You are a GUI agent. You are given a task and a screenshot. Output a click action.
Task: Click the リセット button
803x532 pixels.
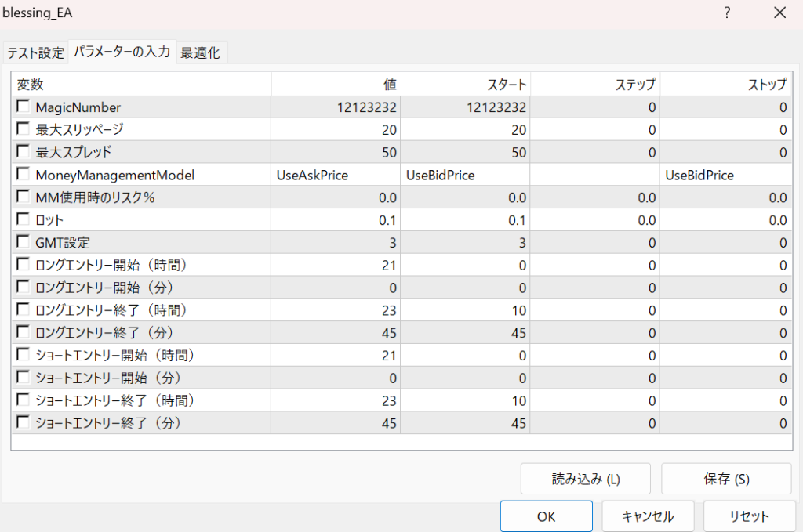pyautogui.click(x=749, y=516)
